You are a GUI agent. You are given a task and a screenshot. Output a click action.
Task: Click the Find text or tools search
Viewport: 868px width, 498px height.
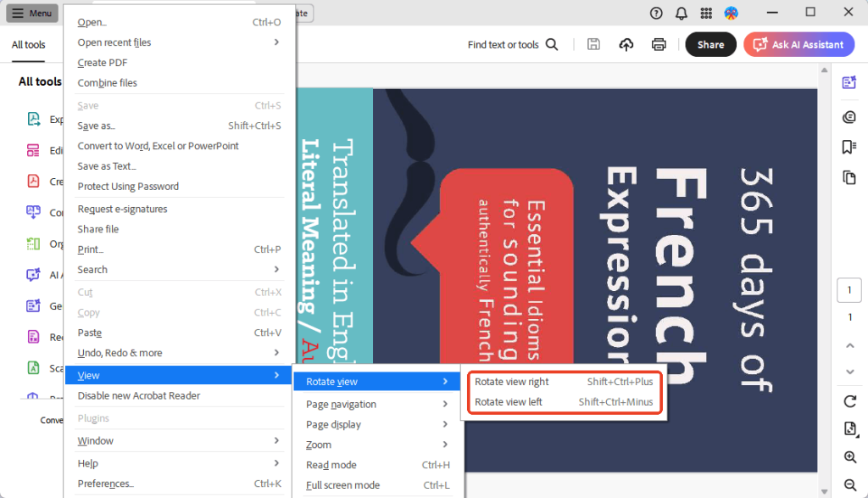coord(512,45)
